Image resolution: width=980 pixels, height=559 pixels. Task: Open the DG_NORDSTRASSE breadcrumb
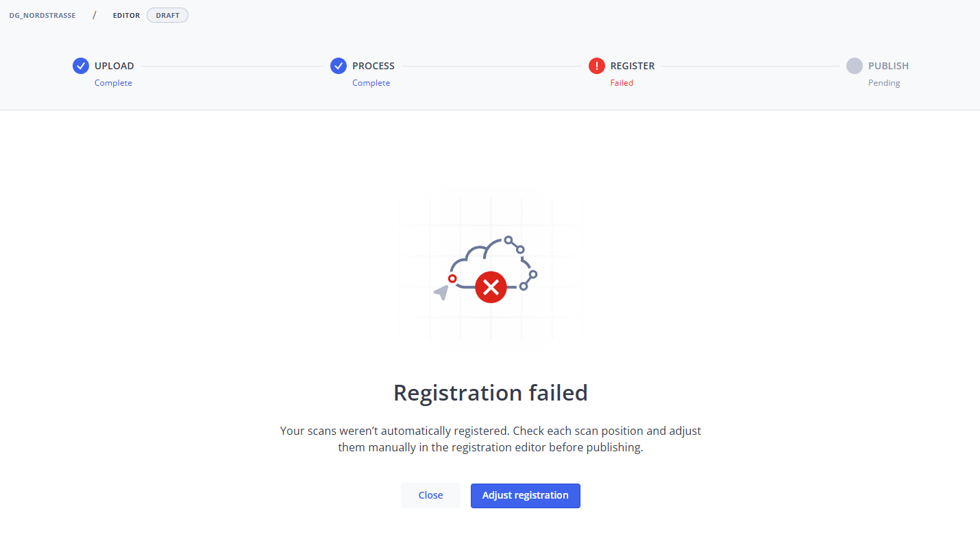pyautogui.click(x=42, y=15)
